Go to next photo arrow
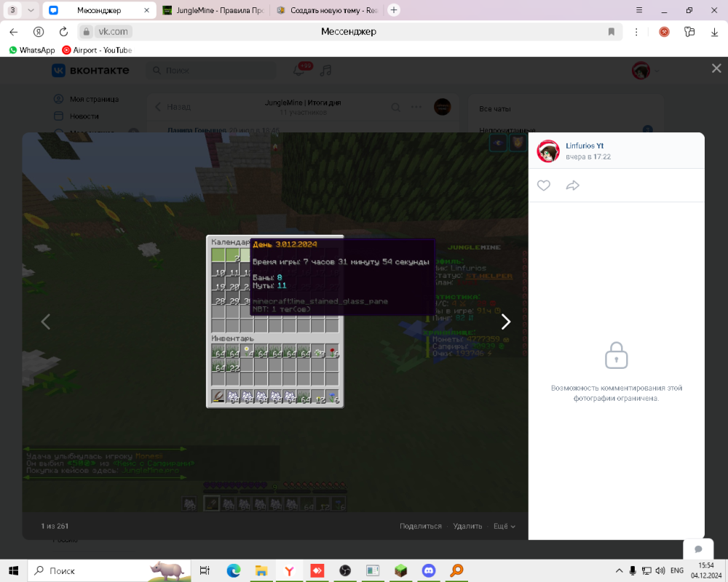728x582 pixels. click(x=506, y=322)
